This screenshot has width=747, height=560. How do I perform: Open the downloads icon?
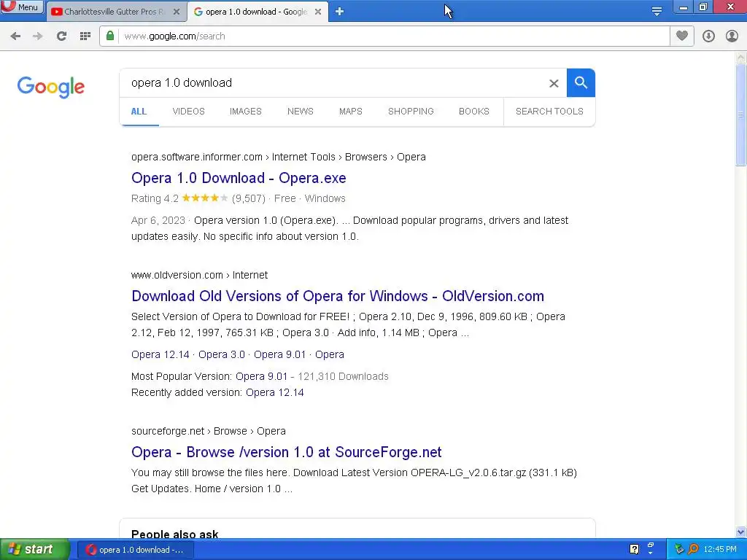pyautogui.click(x=708, y=36)
